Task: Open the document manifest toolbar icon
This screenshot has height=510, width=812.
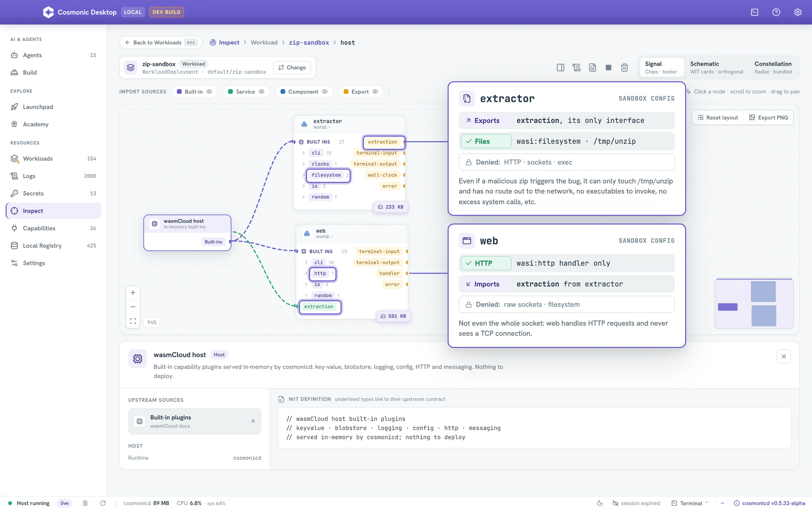Action: pos(592,67)
